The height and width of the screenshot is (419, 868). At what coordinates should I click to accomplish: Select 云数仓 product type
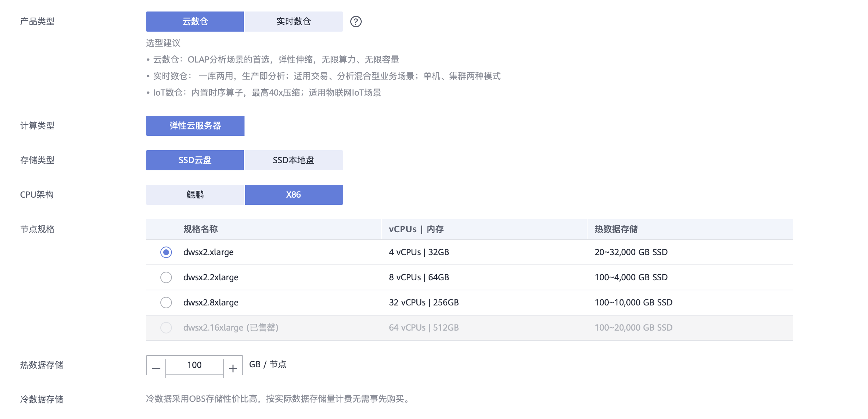click(x=195, y=22)
